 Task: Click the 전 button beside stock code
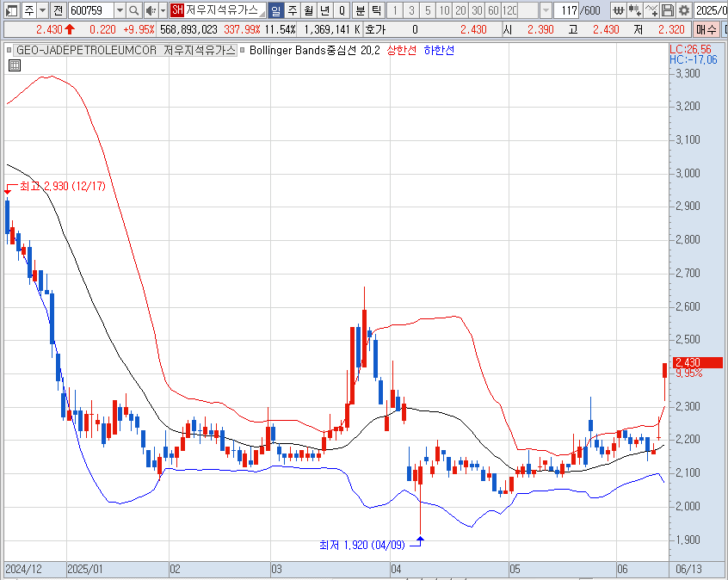tap(58, 10)
